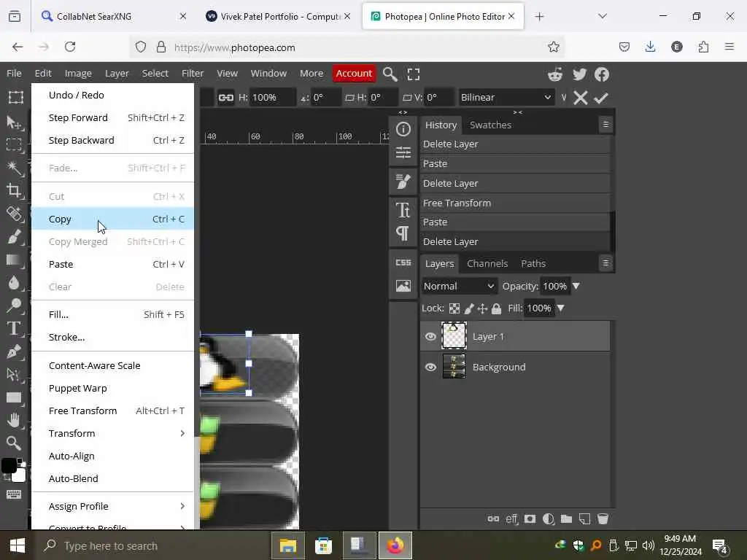Viewport: 747px width, 560px height.
Task: Add a layer mask icon
Action: click(x=530, y=518)
